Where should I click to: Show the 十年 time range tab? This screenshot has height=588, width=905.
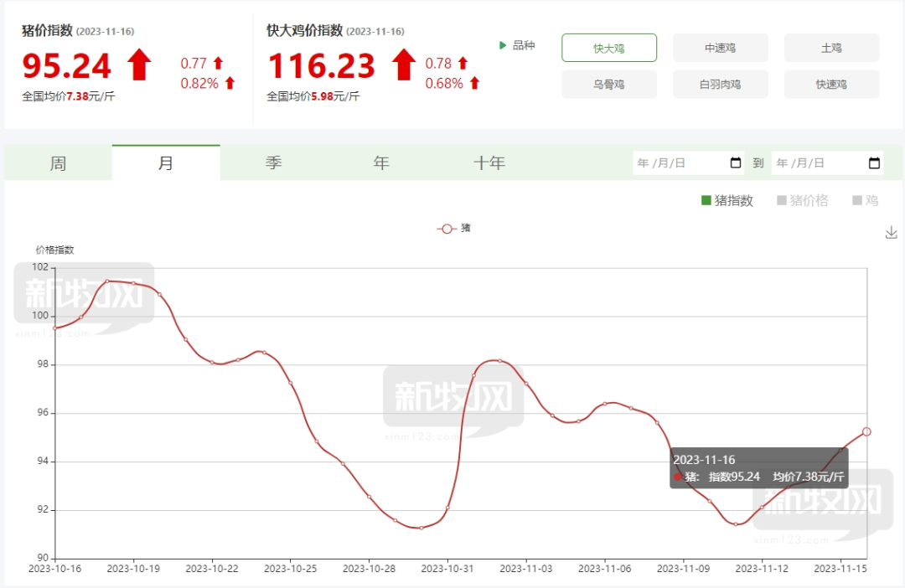point(489,162)
